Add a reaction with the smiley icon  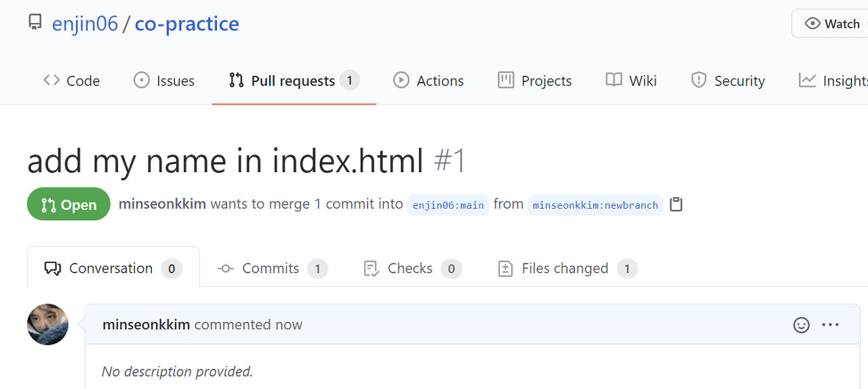pos(802,325)
